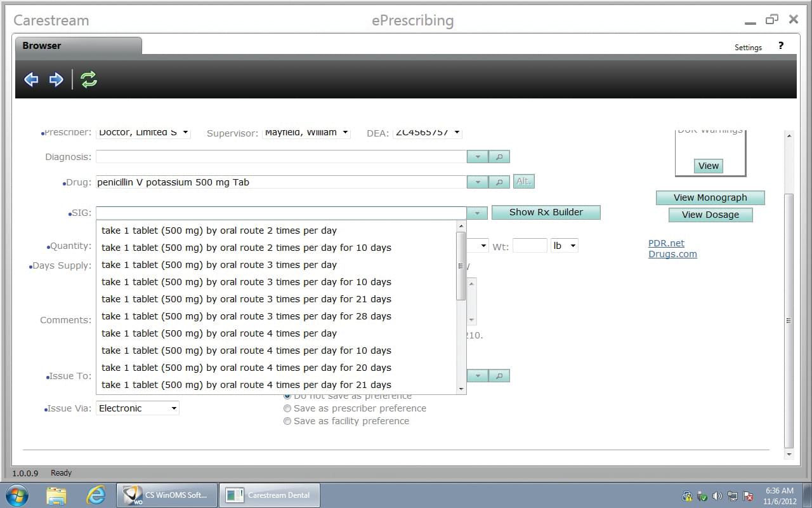
Task: Open the Prescriber dropdown
Action: (x=185, y=132)
